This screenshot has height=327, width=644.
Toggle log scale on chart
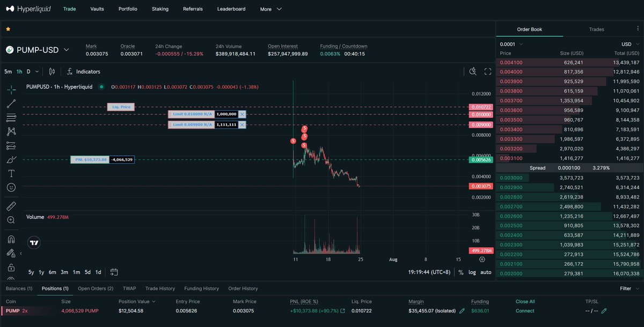click(x=472, y=272)
